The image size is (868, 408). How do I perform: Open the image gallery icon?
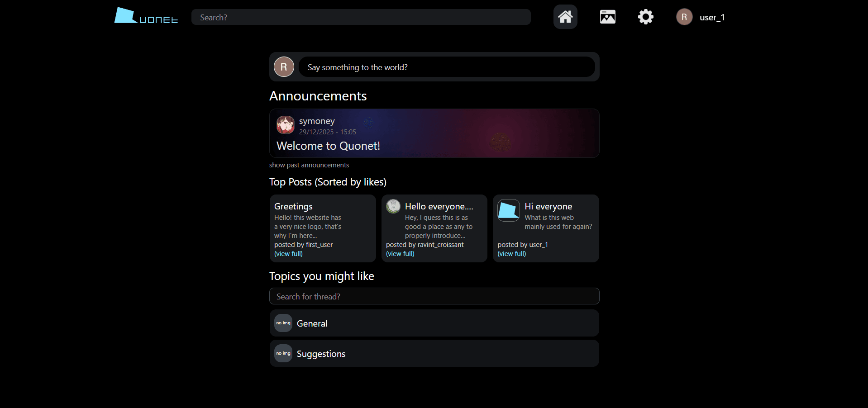coord(607,17)
